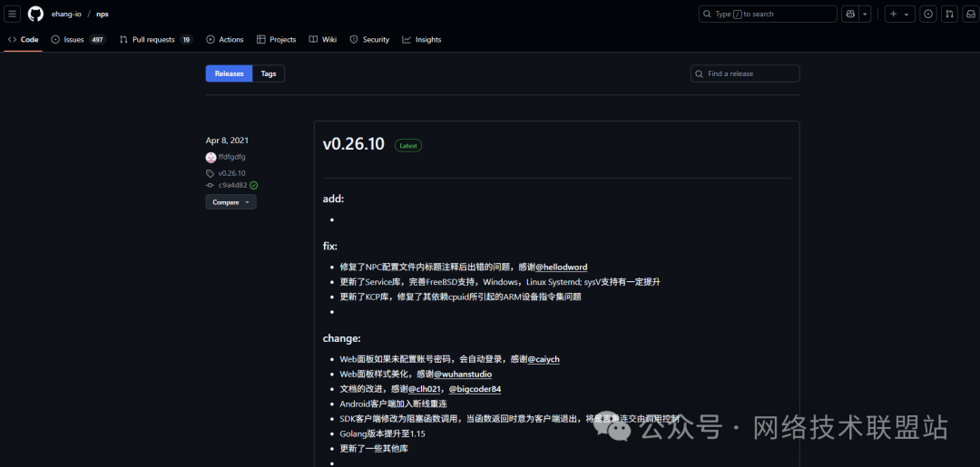Select the Releases button

point(229,73)
